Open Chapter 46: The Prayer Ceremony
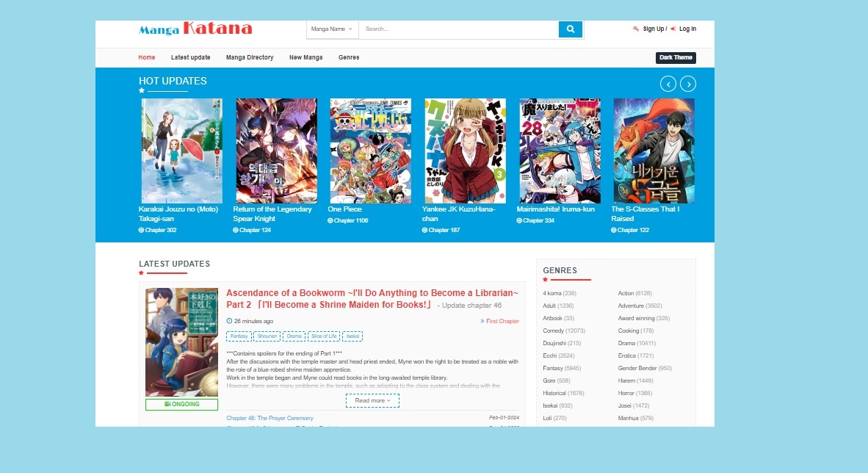Viewport: 868px width, 473px height. 270,418
